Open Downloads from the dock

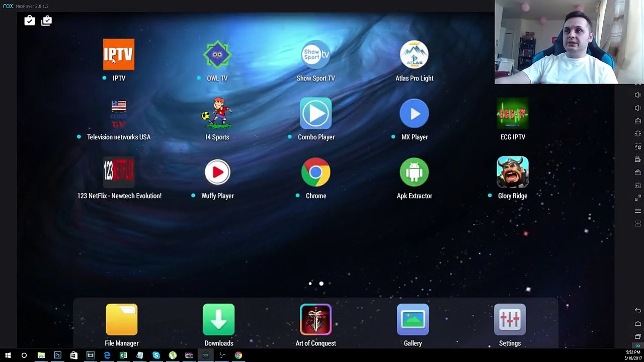coord(219,319)
